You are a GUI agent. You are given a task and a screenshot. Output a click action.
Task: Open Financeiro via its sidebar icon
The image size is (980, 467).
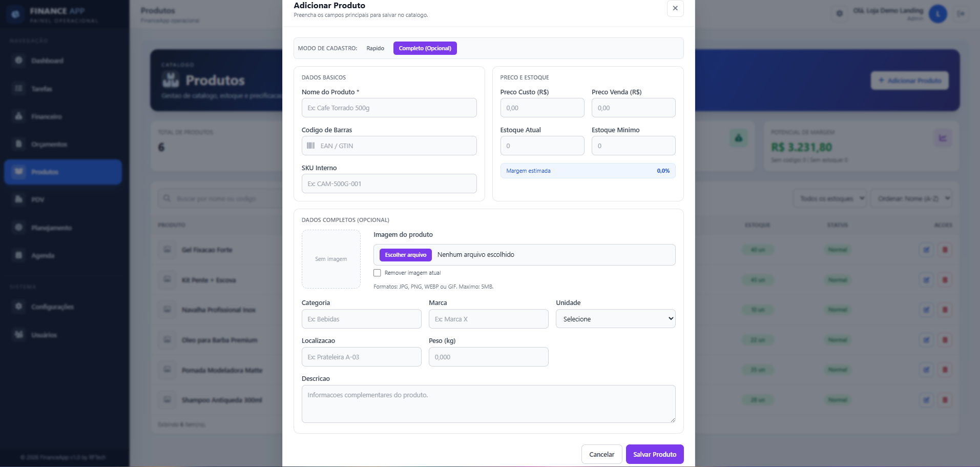(19, 116)
